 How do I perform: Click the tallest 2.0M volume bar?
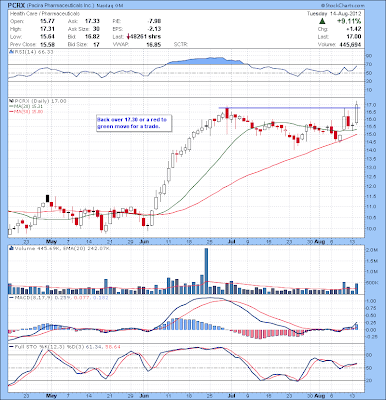click(206, 271)
